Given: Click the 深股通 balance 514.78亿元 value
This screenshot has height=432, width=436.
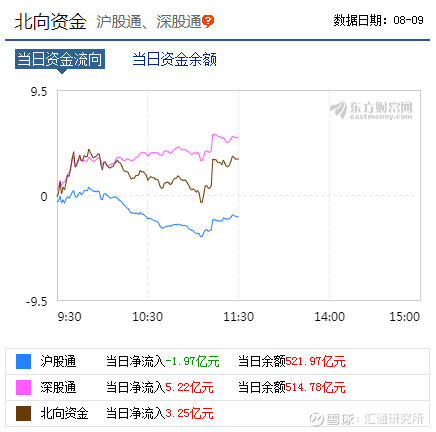Looking at the screenshot, I should [315, 387].
